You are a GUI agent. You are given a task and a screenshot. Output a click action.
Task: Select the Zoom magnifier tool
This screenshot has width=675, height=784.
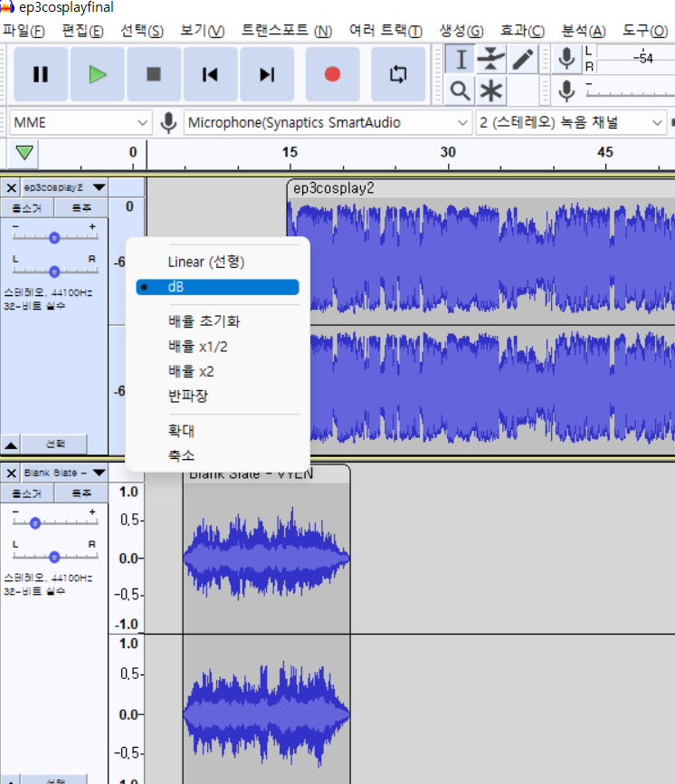click(460, 91)
